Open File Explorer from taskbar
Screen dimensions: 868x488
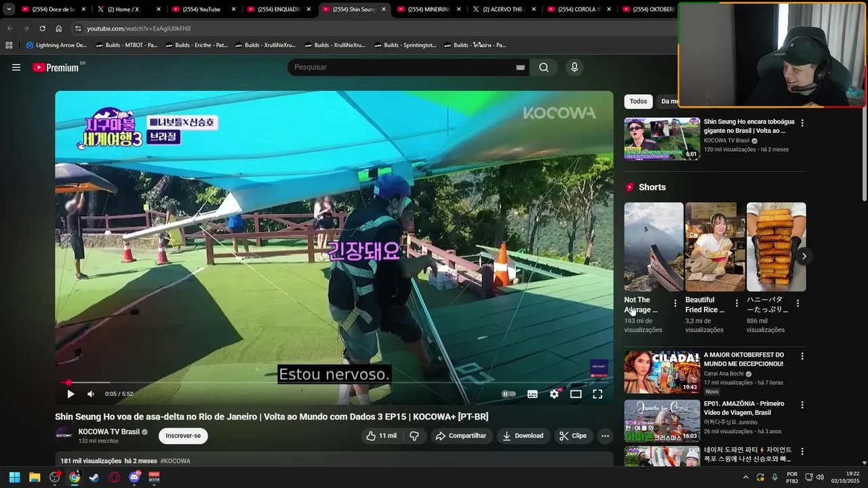[35, 477]
